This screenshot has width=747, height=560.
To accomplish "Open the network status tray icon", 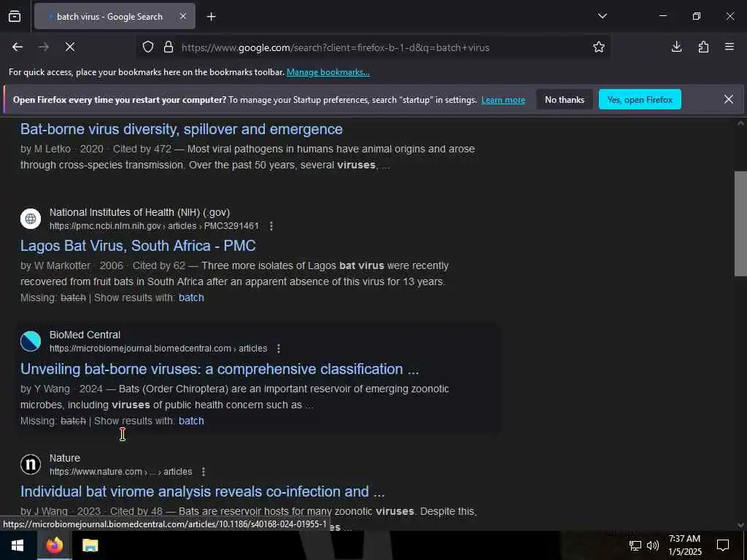I will click(x=635, y=545).
